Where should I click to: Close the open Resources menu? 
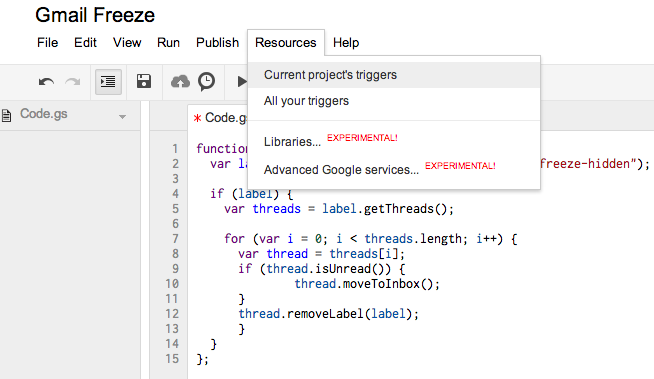click(x=286, y=43)
